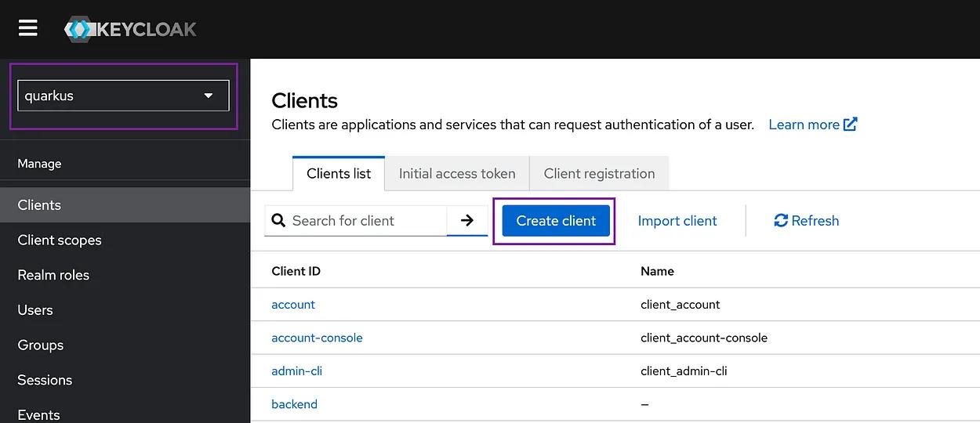Screen dimensions: 980x423
Task: Submit search with the arrow button
Action: pyautogui.click(x=467, y=221)
